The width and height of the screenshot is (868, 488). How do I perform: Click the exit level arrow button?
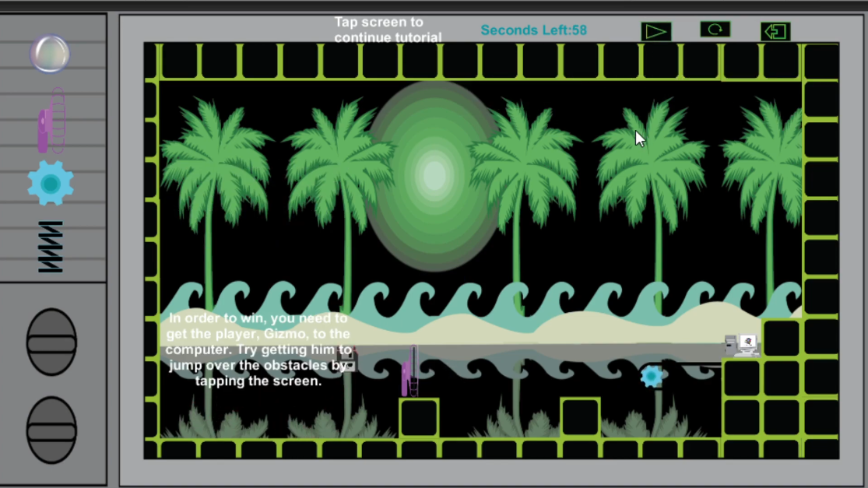(x=775, y=31)
